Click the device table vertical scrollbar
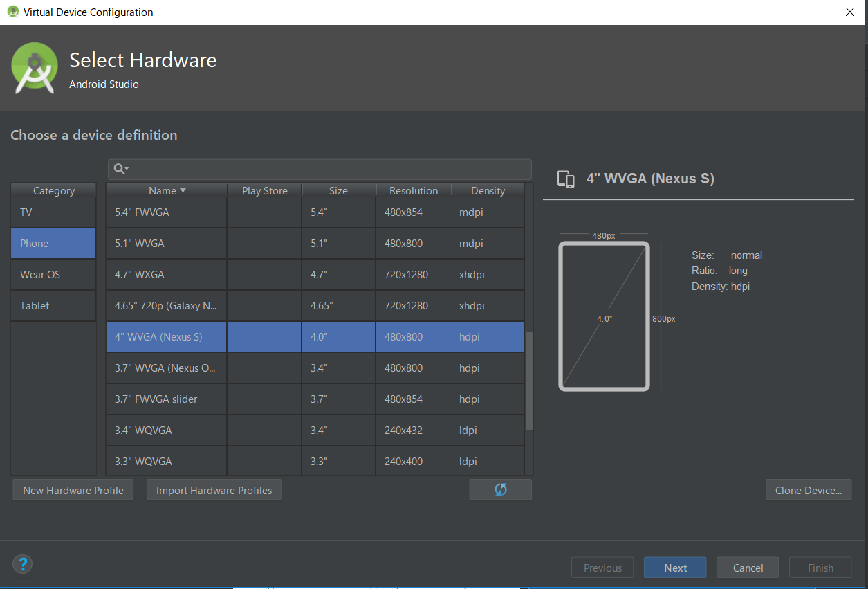The height and width of the screenshot is (589, 868). pyautogui.click(x=529, y=381)
